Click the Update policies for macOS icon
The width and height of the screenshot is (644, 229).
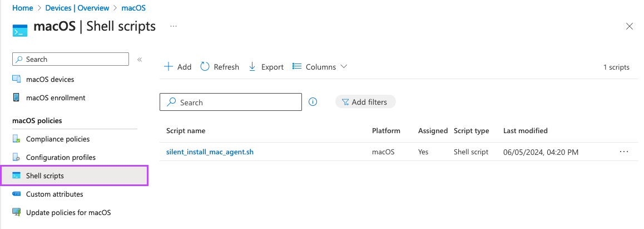(17, 212)
